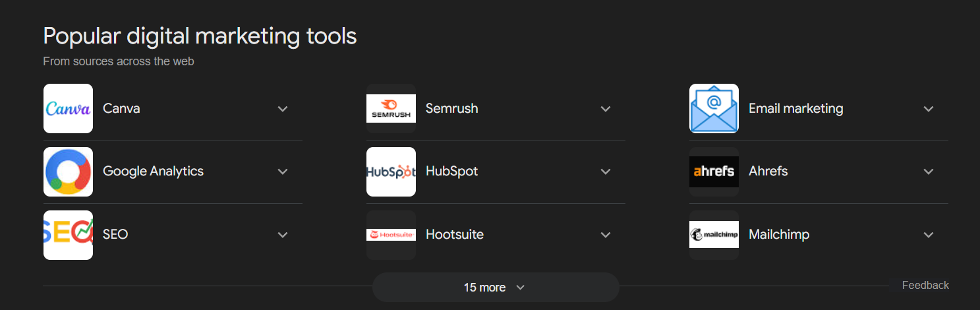Expand the Ahrefs row chevron
This screenshot has width=980, height=310.
(929, 171)
